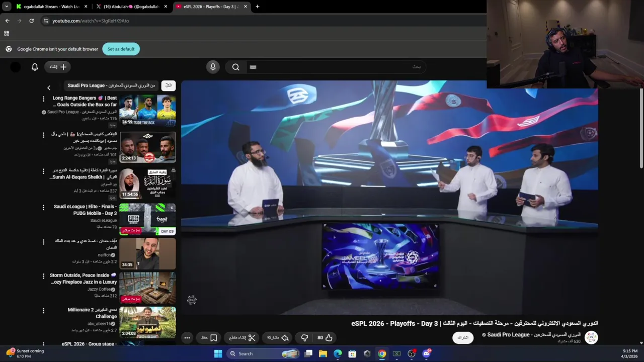
Task: Share the video using arrow icon
Action: (x=278, y=338)
